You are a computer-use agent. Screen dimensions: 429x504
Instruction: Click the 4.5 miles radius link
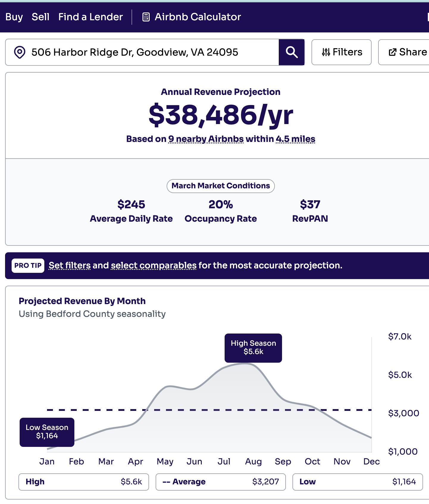pyautogui.click(x=295, y=139)
